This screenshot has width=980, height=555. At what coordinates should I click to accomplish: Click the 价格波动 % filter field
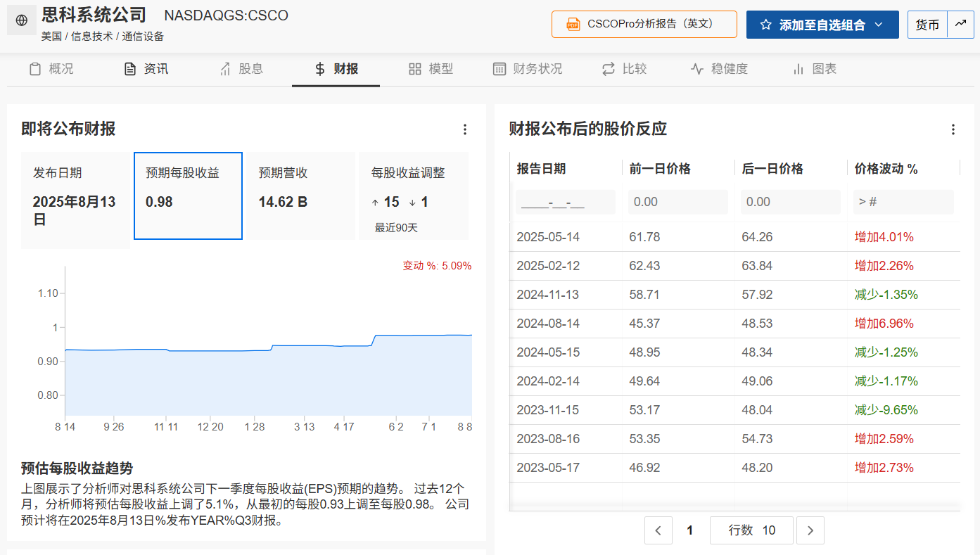pyautogui.click(x=903, y=202)
